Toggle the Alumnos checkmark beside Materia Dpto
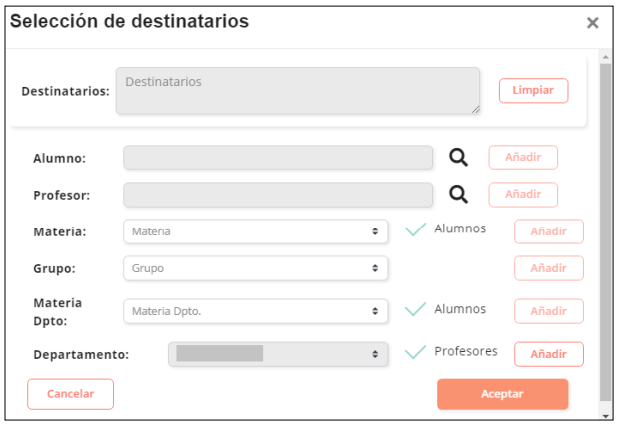 [x=415, y=309]
